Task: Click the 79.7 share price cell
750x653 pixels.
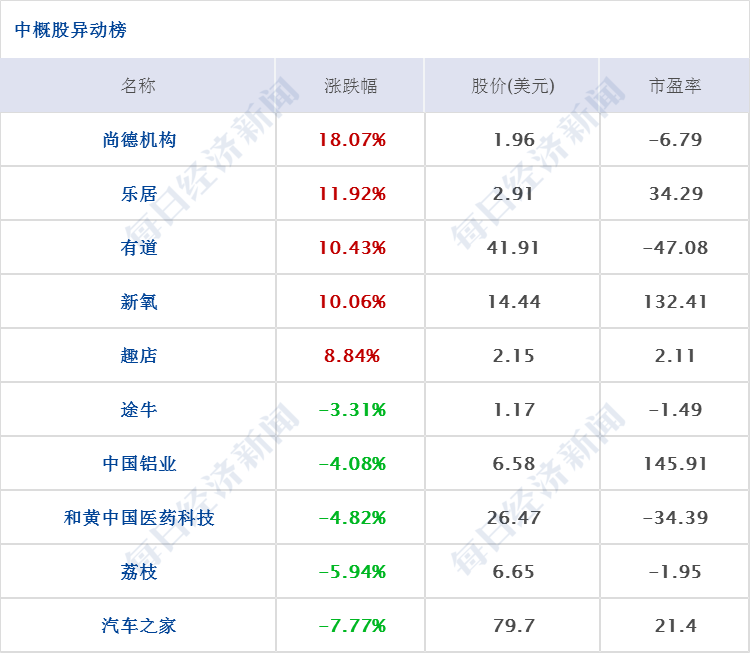Action: 514,626
